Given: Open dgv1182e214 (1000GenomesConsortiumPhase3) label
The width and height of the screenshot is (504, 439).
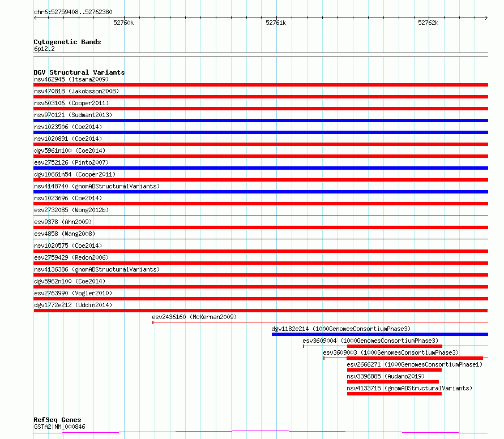Looking at the screenshot, I should (x=341, y=329).
